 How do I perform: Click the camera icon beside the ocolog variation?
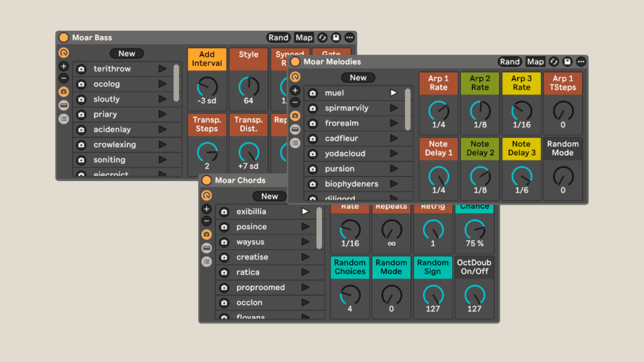[x=81, y=84]
